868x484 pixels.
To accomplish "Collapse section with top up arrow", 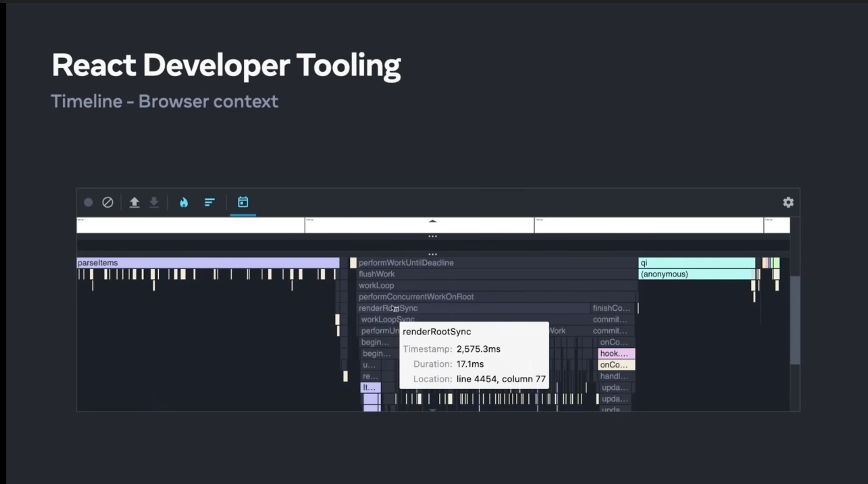I will tap(432, 221).
